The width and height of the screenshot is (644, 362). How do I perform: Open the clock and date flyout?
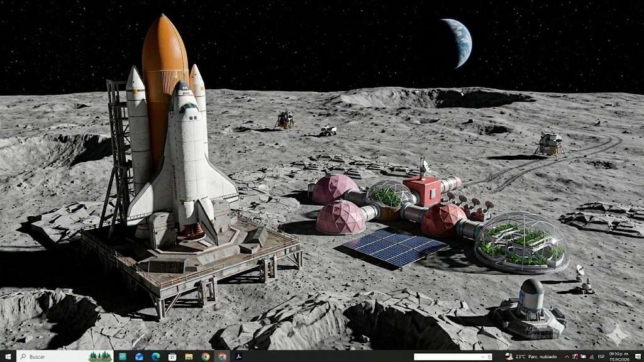point(619,356)
